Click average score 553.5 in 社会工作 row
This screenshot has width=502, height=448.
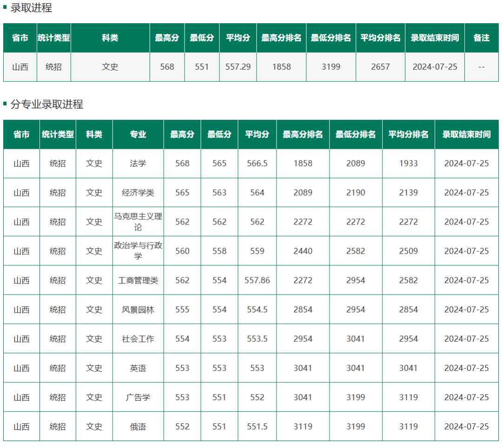[257, 339]
